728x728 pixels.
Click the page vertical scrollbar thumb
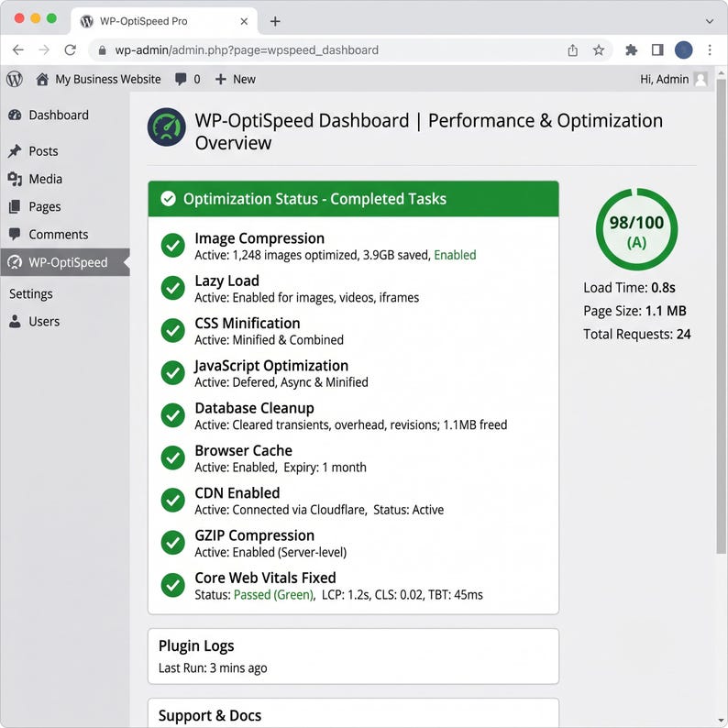click(x=721, y=316)
